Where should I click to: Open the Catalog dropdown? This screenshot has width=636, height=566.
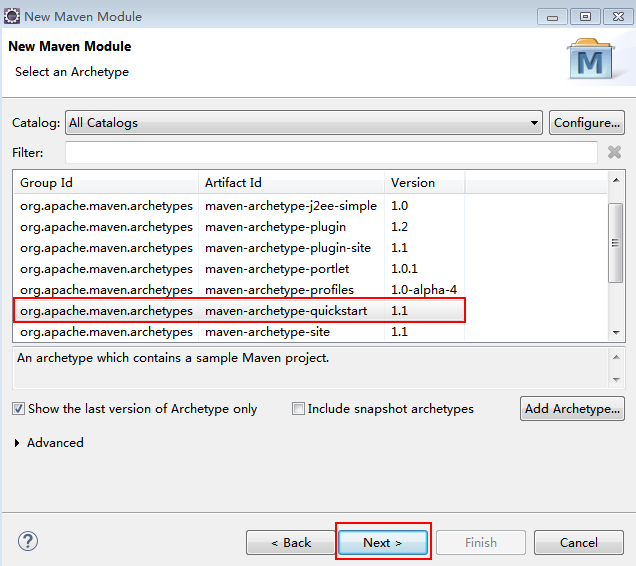[303, 123]
